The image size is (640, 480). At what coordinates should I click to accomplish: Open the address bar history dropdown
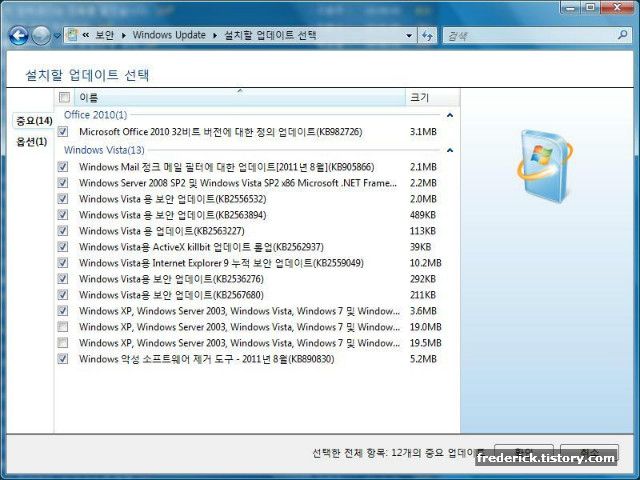[409, 36]
